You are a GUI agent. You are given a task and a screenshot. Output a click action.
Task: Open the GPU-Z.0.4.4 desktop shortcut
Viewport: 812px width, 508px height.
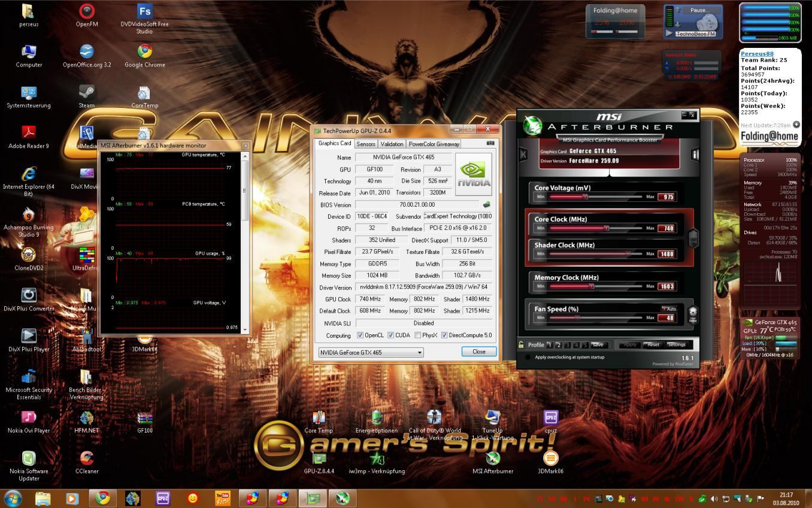319,462
